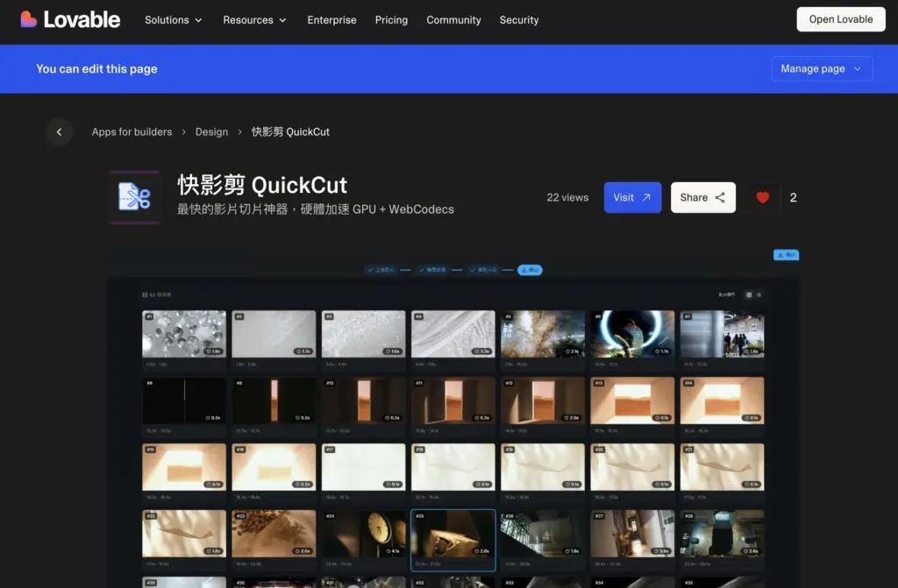Open the Resources dropdown
Screen dimensions: 898x588
click(254, 19)
